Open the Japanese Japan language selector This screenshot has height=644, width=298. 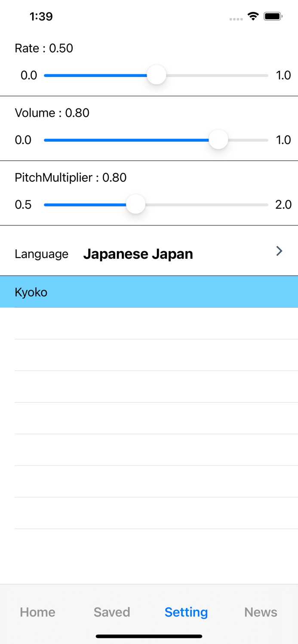(x=138, y=254)
